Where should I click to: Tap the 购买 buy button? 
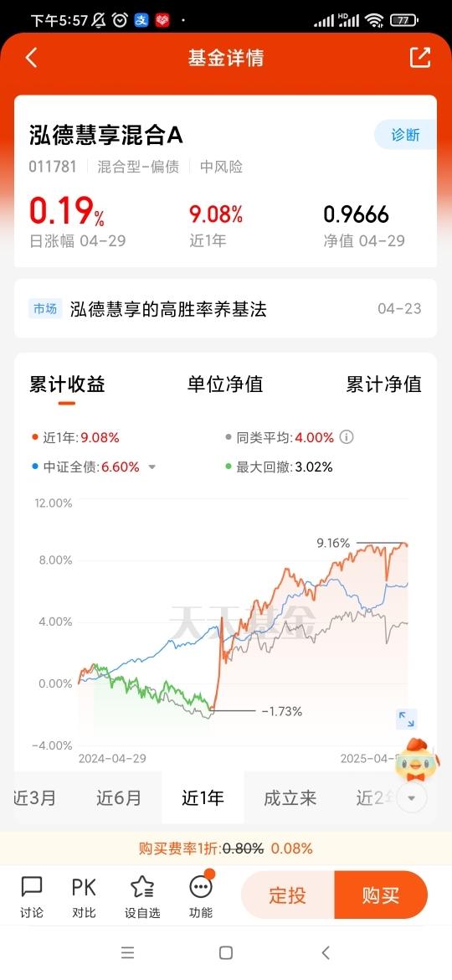click(x=381, y=895)
